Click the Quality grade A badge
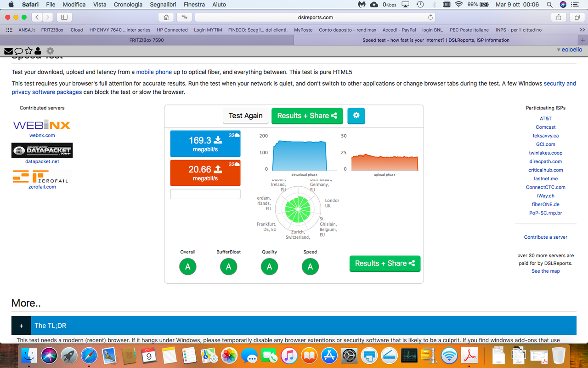 (269, 266)
